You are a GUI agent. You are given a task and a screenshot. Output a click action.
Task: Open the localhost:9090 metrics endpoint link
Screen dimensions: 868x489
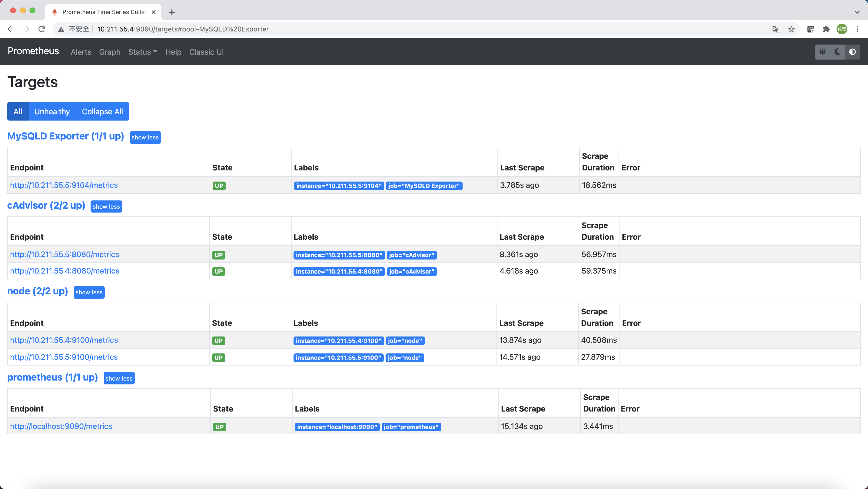point(61,426)
